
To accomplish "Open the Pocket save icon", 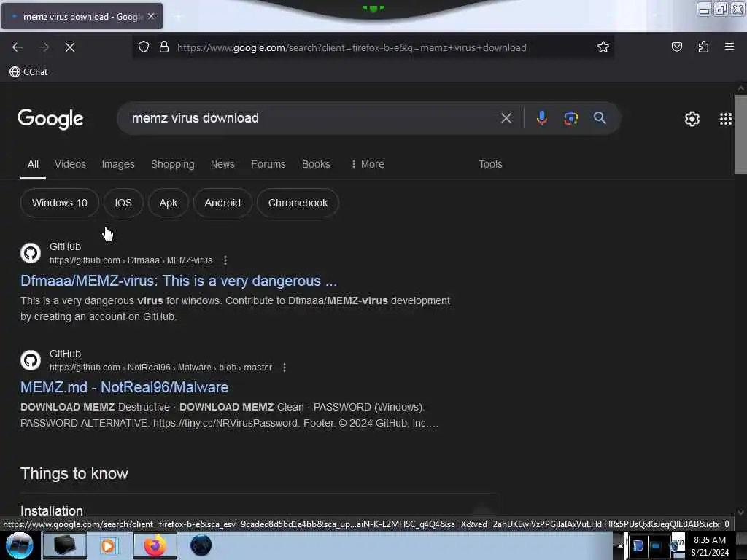I will (676, 47).
